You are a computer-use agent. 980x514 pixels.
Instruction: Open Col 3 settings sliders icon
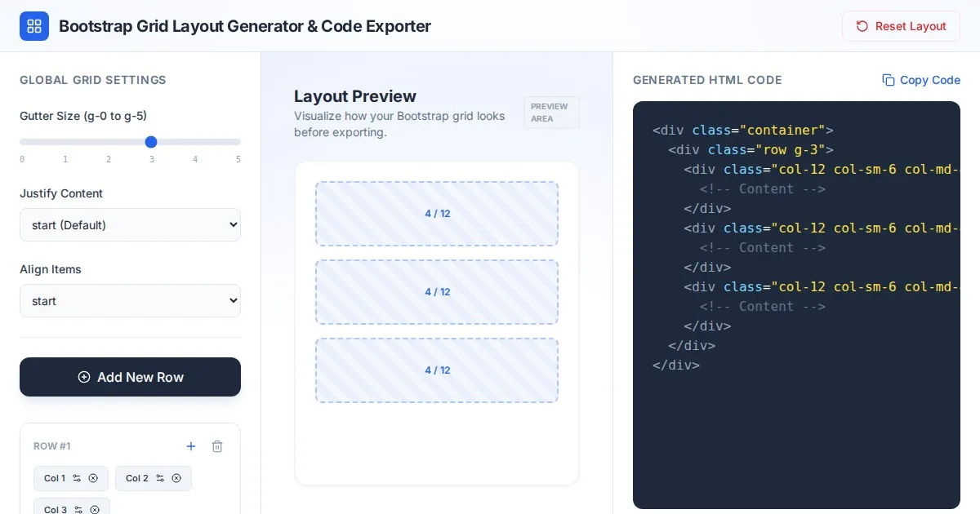point(78,510)
